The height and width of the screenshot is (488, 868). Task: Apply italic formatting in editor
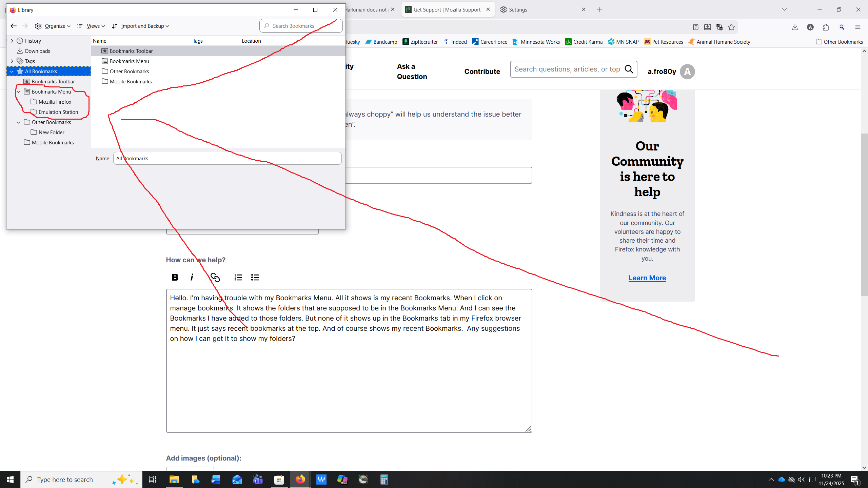[x=192, y=277]
